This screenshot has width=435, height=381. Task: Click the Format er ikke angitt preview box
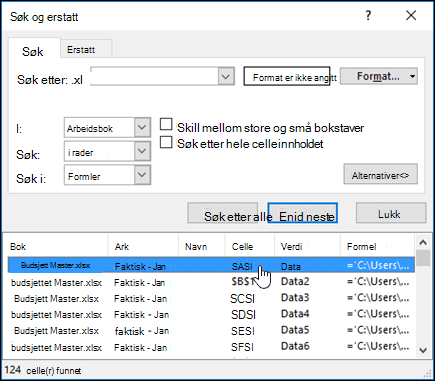tap(287, 76)
